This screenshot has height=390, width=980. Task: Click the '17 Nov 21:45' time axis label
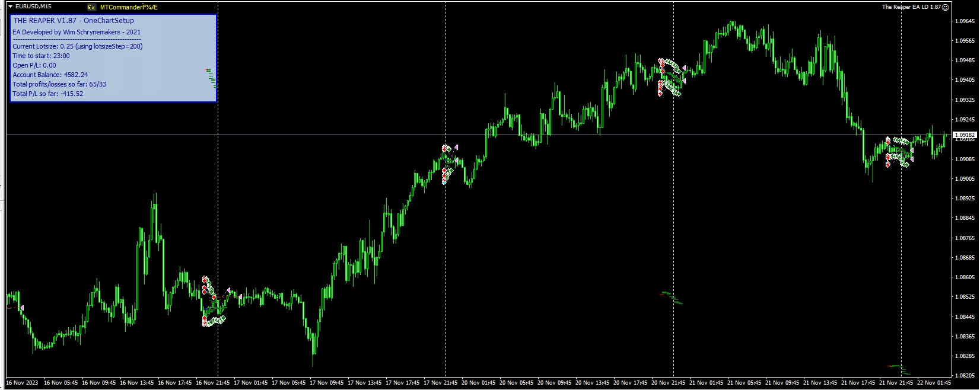[440, 382]
